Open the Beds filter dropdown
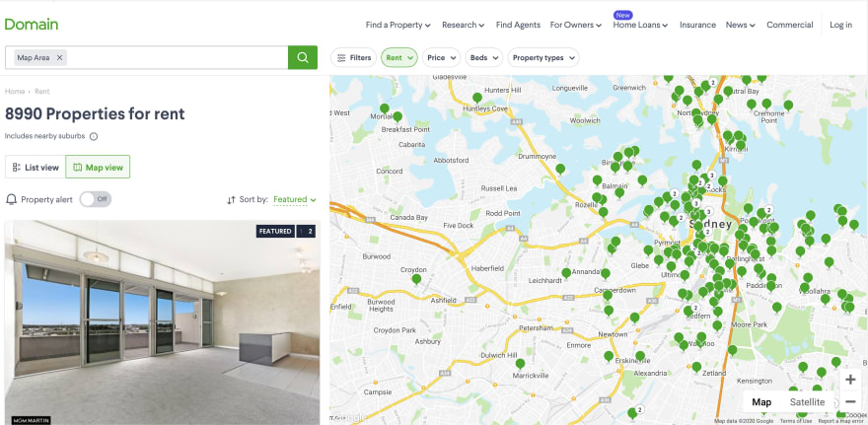 484,57
